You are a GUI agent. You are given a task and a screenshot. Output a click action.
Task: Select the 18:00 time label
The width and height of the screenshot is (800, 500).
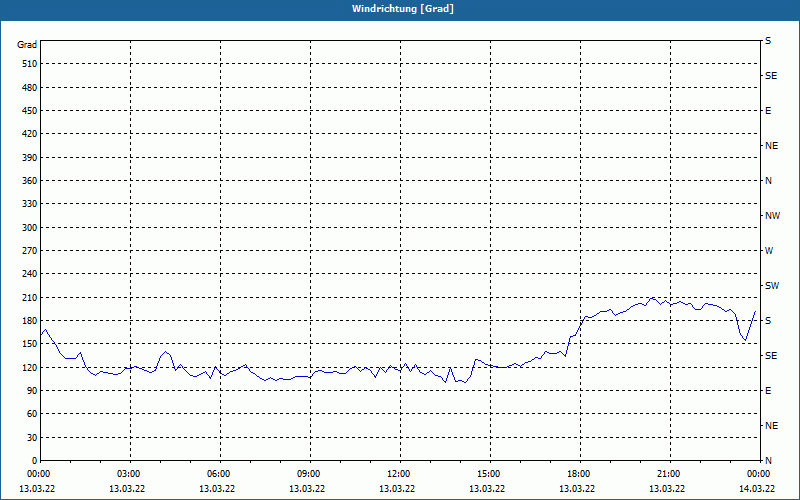580,474
